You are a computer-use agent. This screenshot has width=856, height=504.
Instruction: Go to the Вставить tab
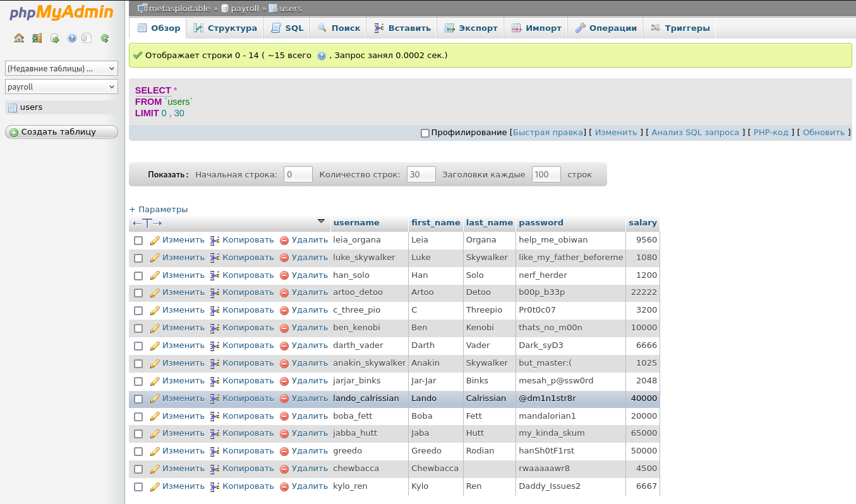tap(402, 28)
